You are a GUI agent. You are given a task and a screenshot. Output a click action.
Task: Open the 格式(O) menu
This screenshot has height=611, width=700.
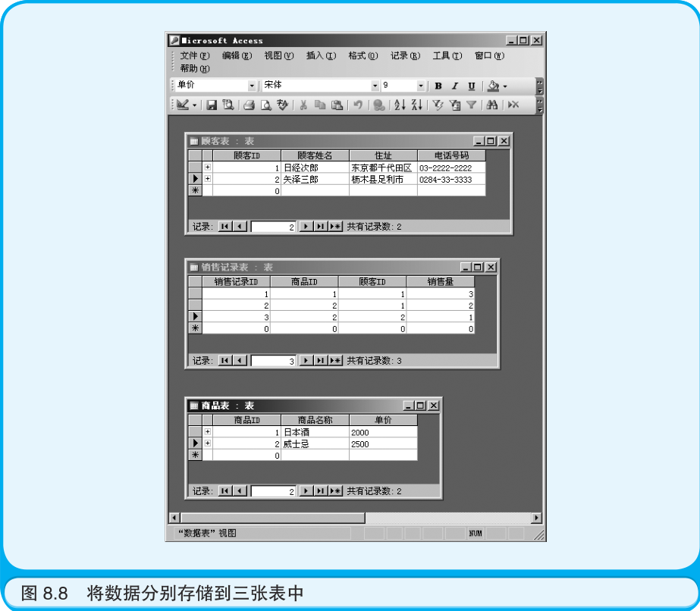click(x=363, y=56)
